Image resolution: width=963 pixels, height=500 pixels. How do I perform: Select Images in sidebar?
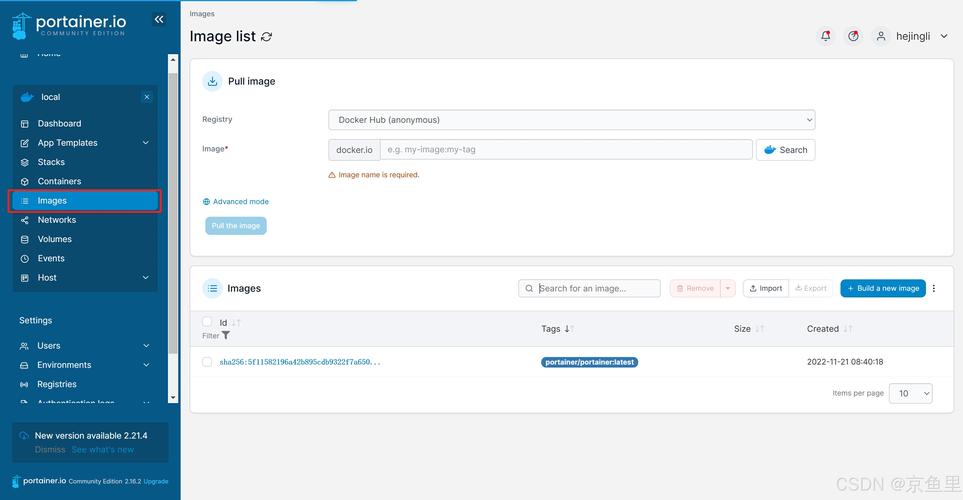(85, 201)
